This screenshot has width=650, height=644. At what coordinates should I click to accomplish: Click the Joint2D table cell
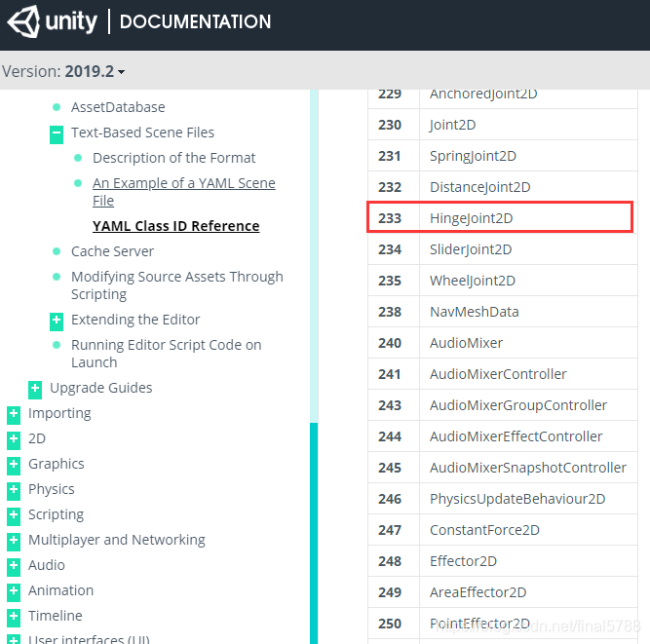coord(528,125)
